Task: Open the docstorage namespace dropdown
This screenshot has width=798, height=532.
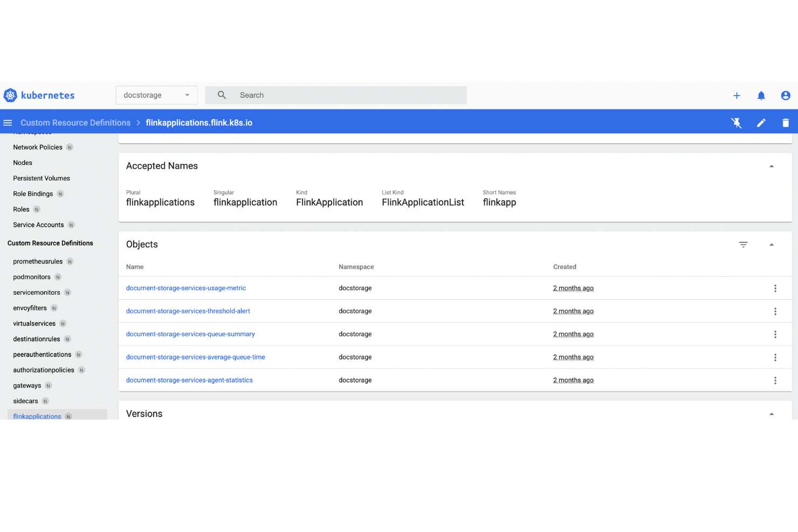Action: pyautogui.click(x=156, y=95)
